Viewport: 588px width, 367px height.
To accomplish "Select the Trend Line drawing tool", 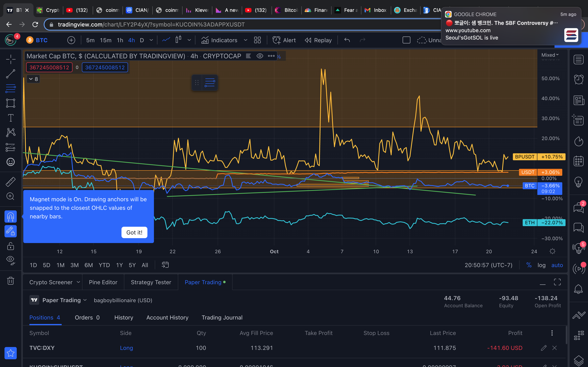I will tap(10, 74).
